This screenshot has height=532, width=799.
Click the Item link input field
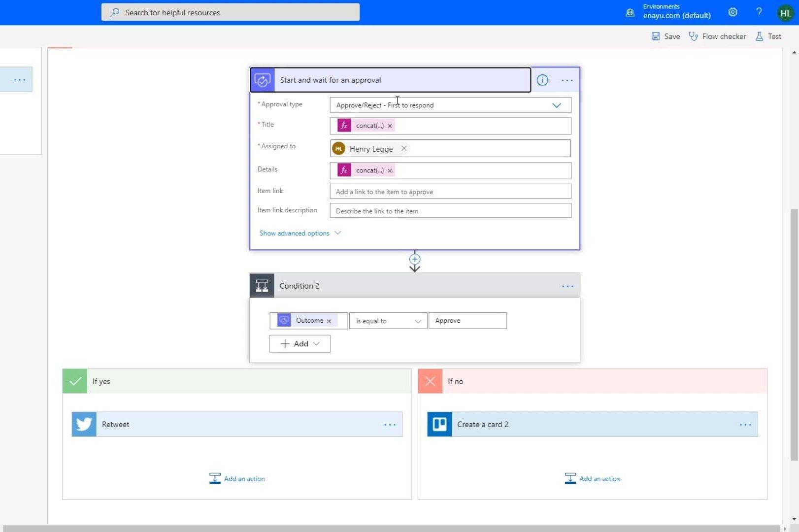click(x=450, y=192)
